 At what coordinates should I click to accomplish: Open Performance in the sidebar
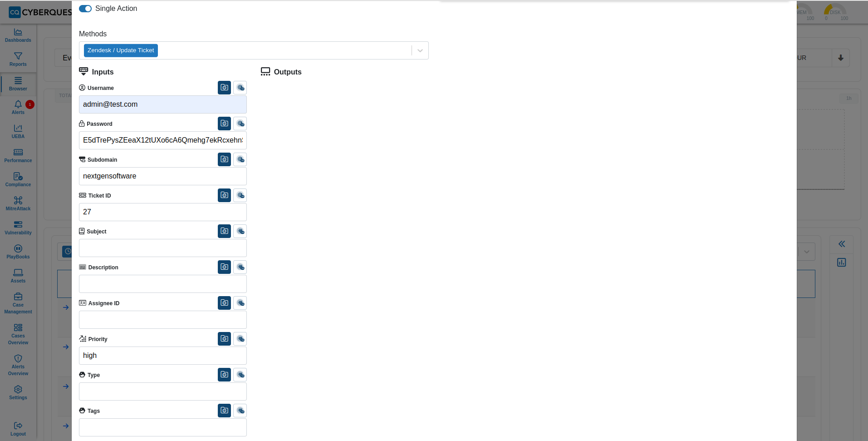[18, 156]
